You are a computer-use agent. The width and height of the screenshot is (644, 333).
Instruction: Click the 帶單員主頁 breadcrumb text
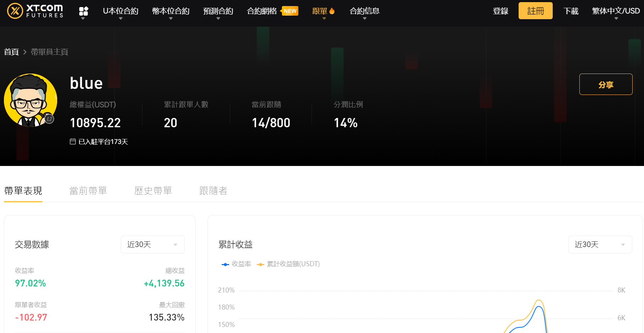click(49, 52)
